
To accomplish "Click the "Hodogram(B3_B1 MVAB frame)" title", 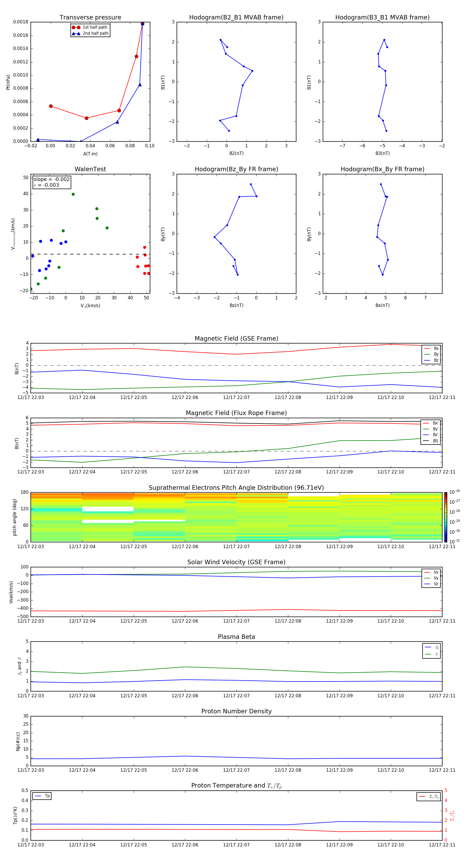I will pyautogui.click(x=382, y=18).
